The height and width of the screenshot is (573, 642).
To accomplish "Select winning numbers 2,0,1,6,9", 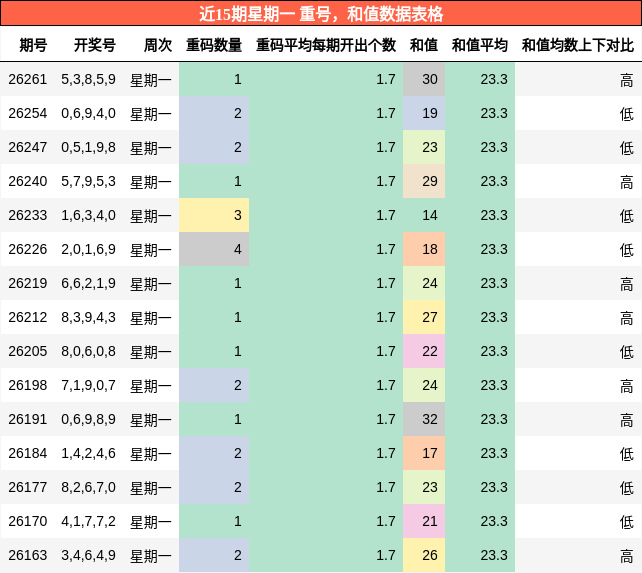I will pyautogui.click(x=88, y=249).
